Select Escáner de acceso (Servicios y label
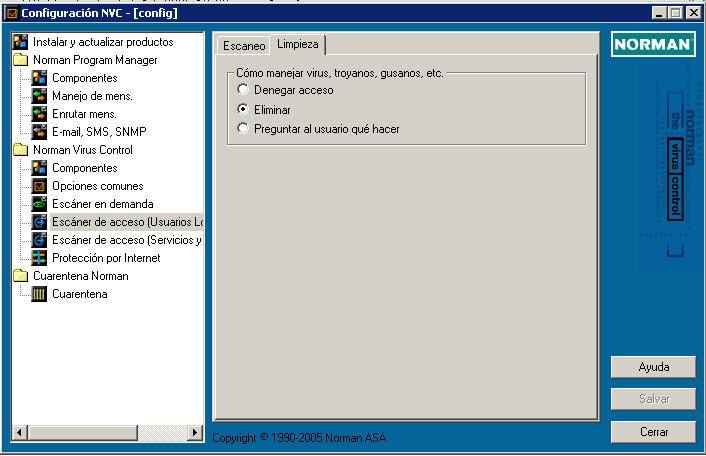 pyautogui.click(x=127, y=240)
